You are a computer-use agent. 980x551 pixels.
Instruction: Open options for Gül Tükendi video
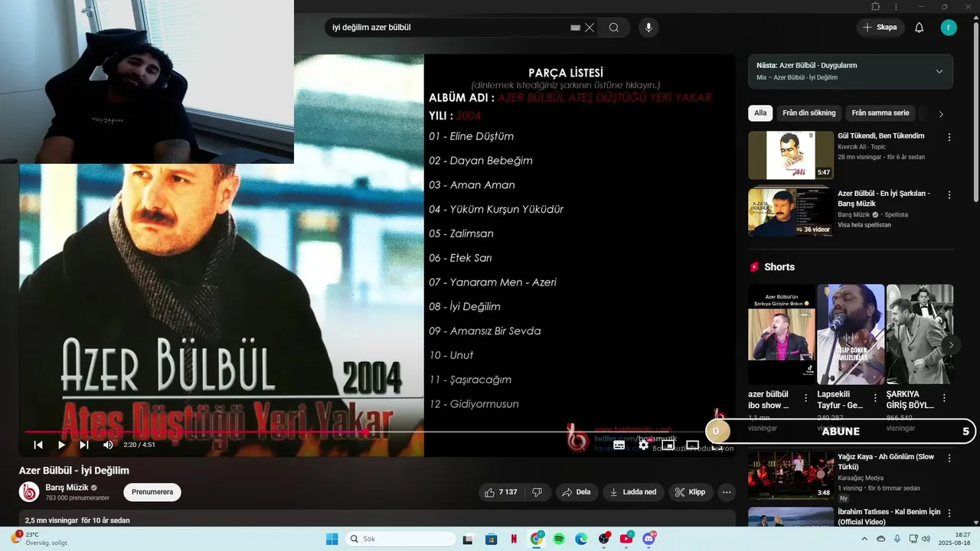point(949,138)
